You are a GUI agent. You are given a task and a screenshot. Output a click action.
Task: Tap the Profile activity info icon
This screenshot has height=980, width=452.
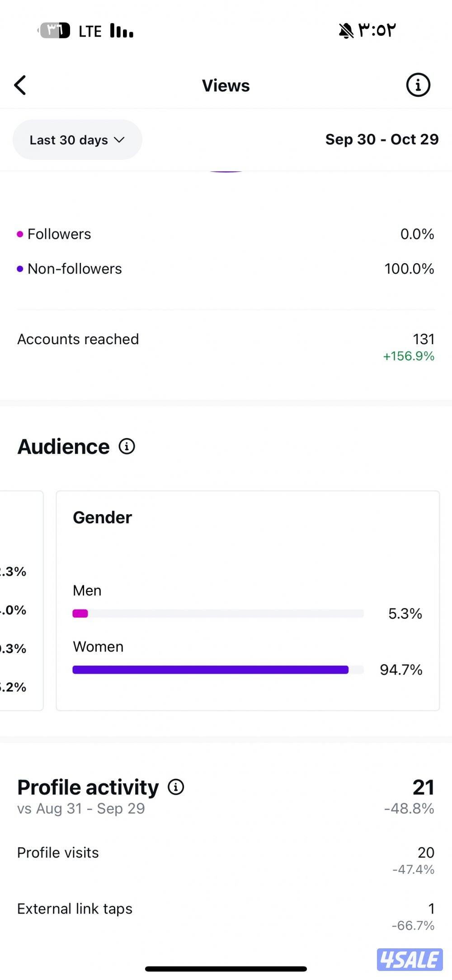pos(176,787)
